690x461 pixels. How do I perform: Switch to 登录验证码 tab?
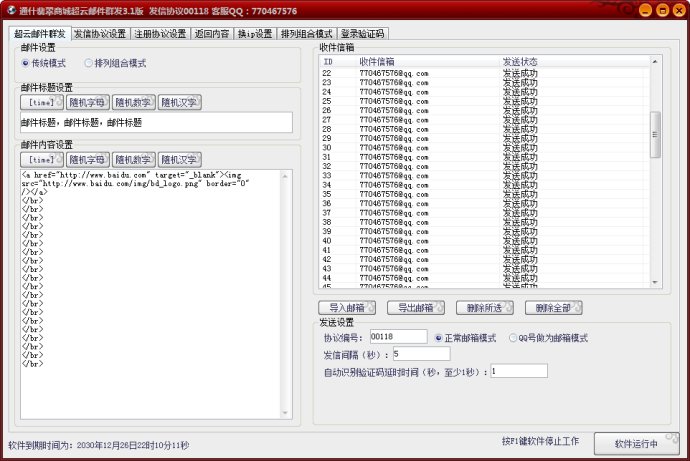362,33
